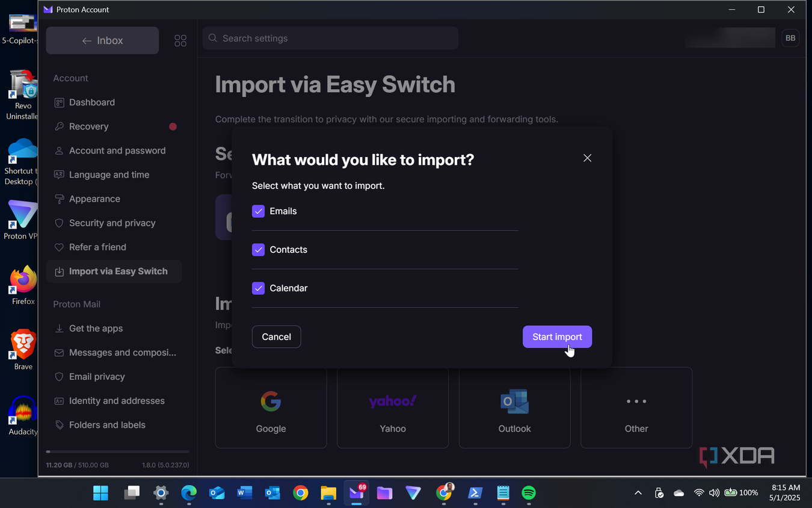This screenshot has width=812, height=508.
Task: Open Messages and composing settings
Action: click(x=114, y=352)
